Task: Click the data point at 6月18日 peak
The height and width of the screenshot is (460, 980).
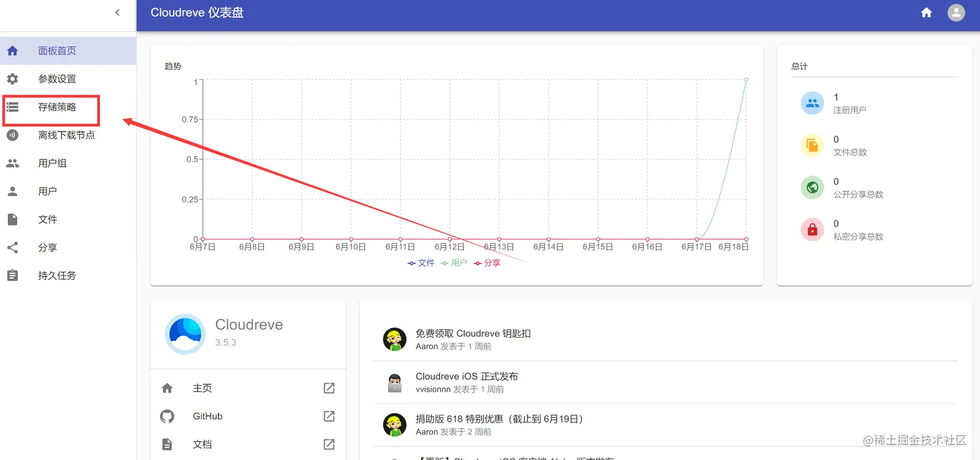Action: [x=746, y=80]
